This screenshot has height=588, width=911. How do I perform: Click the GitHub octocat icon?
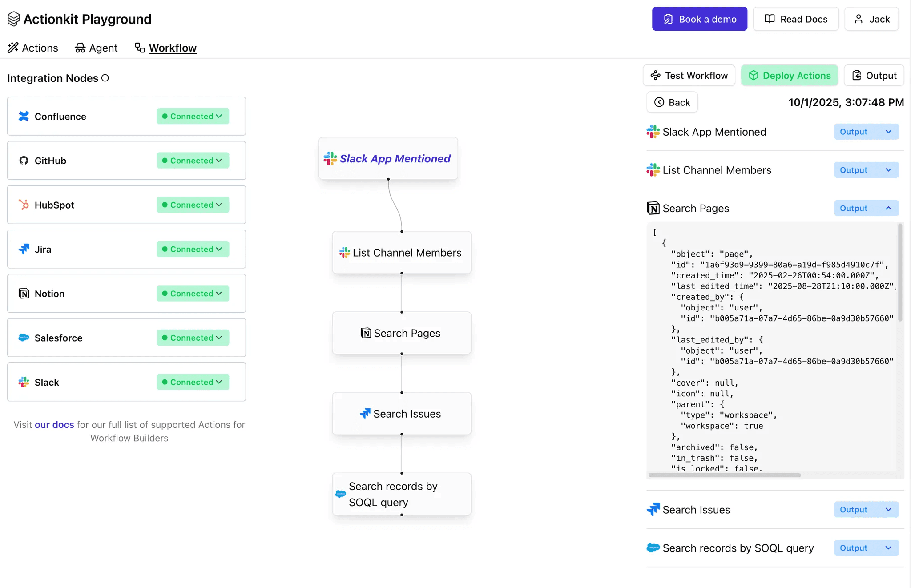[24, 161]
